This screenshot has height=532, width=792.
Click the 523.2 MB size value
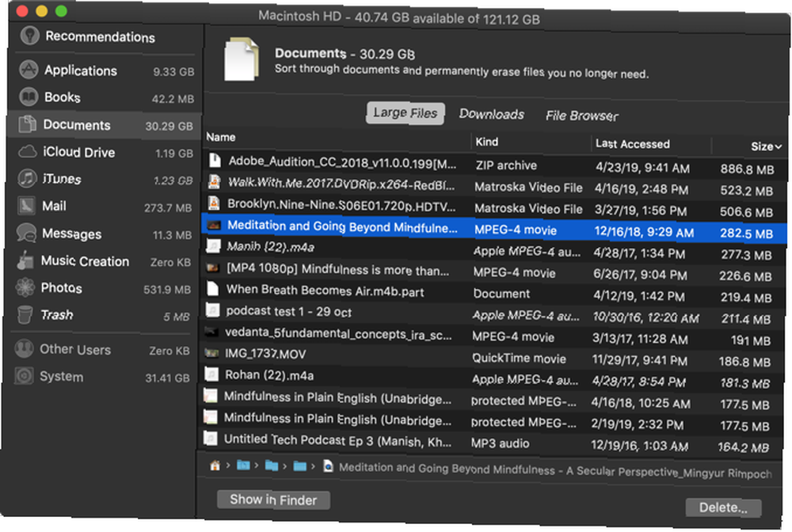click(x=747, y=191)
